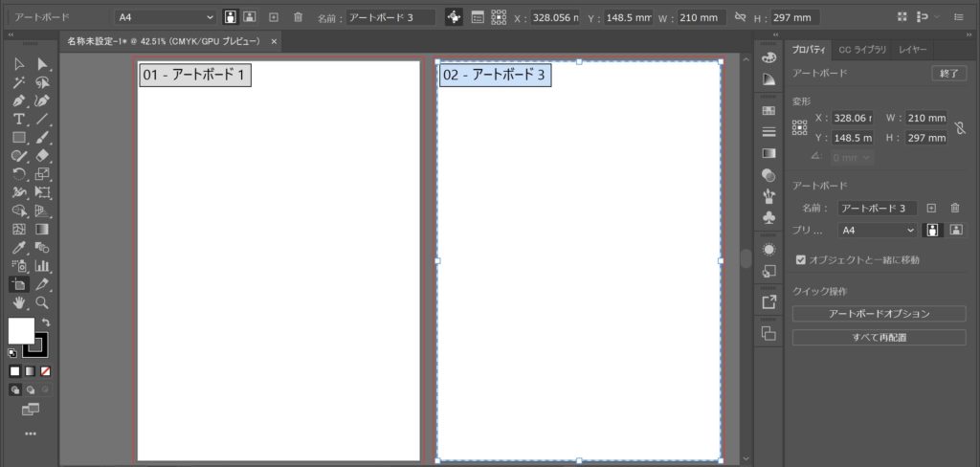Select the Perspective Grid tool
Screen dimensions: 980x467
click(x=42, y=211)
